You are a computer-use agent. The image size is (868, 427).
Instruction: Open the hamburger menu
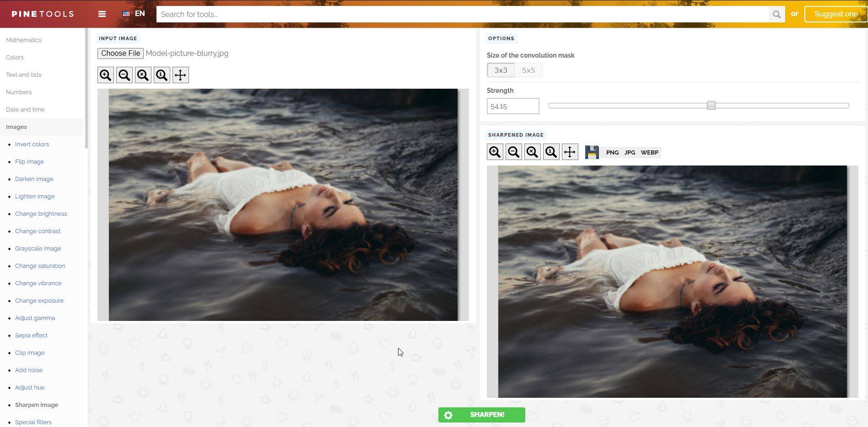(x=102, y=14)
